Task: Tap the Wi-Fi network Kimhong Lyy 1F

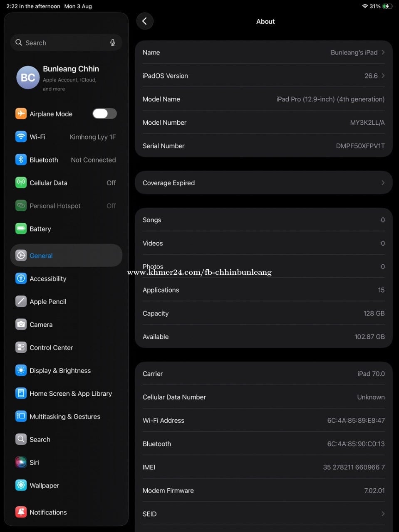Action: tap(93, 137)
